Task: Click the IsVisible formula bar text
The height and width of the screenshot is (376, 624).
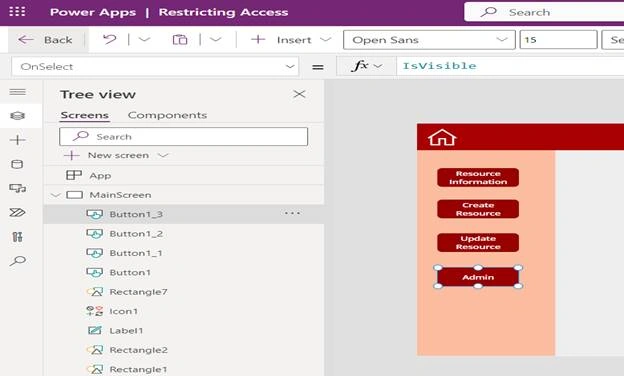Action: [439, 66]
